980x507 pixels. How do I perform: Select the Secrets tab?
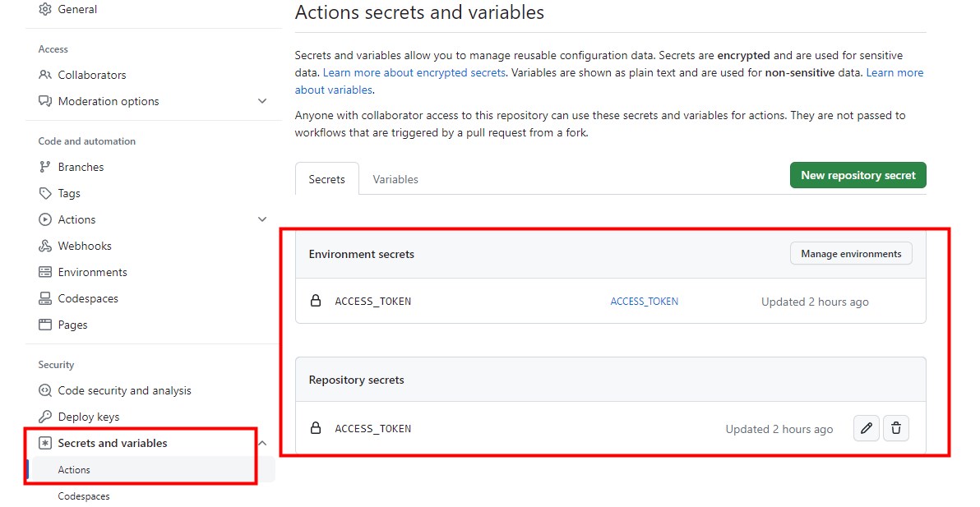pos(327,179)
